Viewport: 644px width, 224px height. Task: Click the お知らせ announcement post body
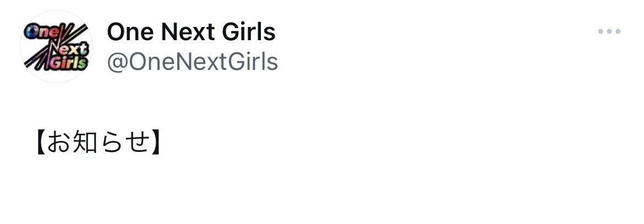click(99, 144)
